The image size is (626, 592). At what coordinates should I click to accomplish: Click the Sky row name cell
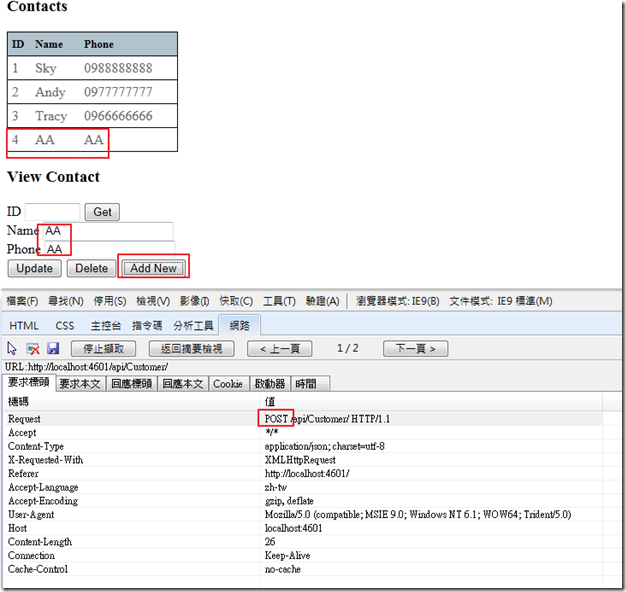(x=46, y=68)
